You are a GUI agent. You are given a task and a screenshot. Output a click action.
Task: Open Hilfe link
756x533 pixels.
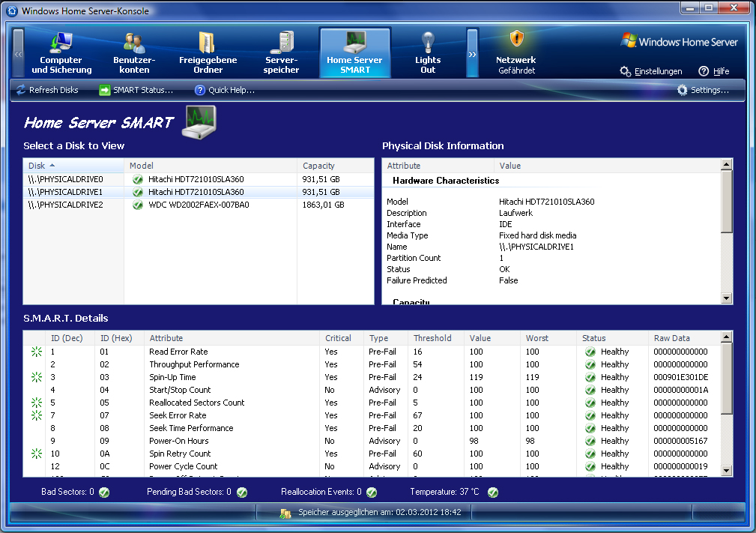(x=713, y=71)
